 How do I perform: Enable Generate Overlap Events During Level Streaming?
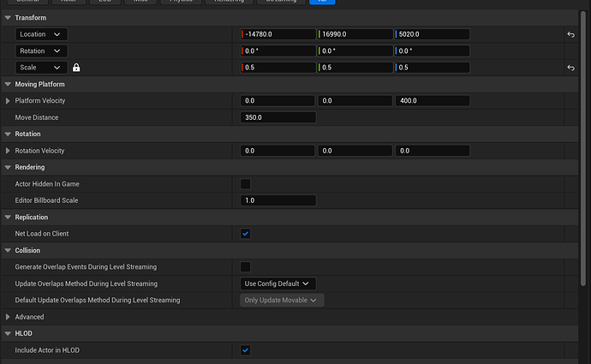(x=246, y=267)
